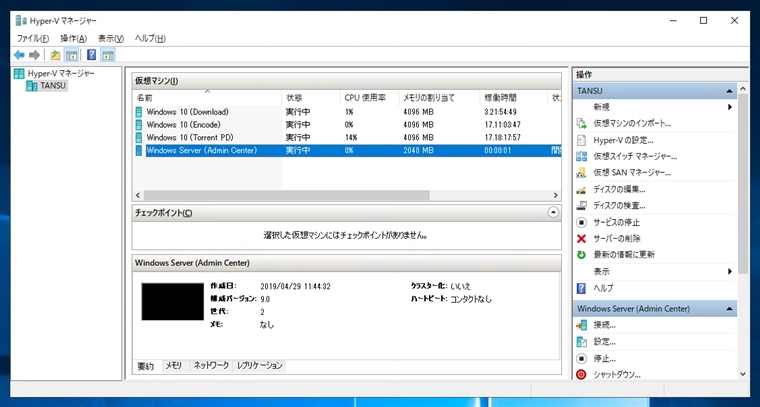The height and width of the screenshot is (407, 760).
Task: Open the ファイル(F) menu
Action: coord(33,38)
